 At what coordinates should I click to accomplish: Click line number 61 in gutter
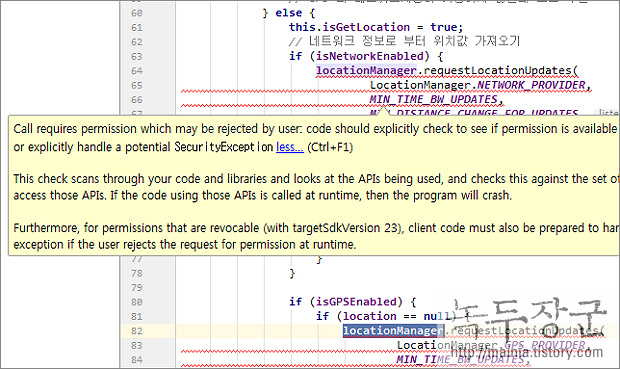click(137, 28)
